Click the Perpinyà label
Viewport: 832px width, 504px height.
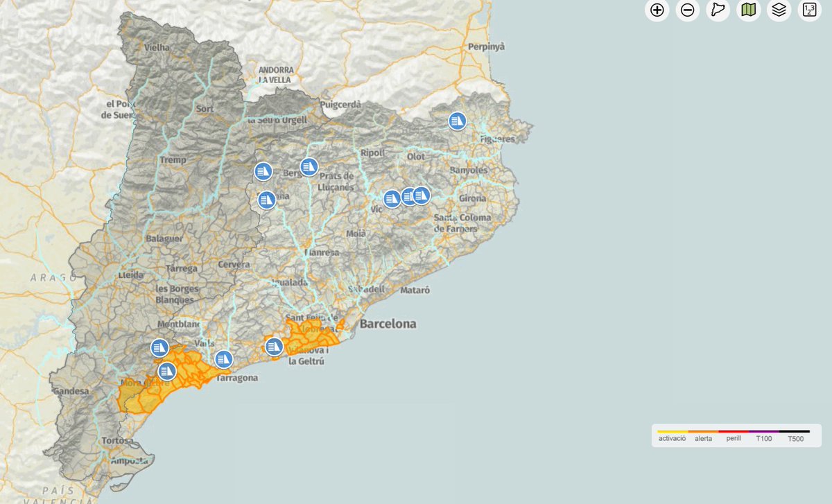(487, 47)
